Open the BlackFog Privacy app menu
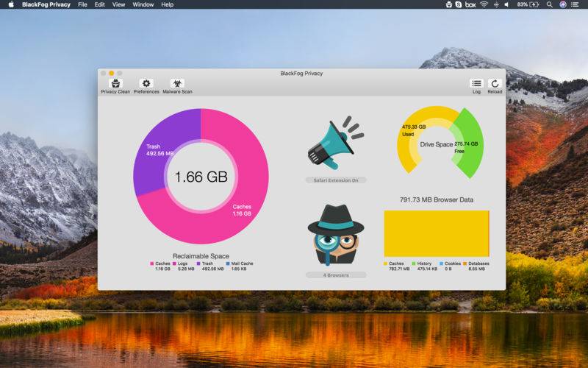The image size is (588, 368). tap(46, 4)
